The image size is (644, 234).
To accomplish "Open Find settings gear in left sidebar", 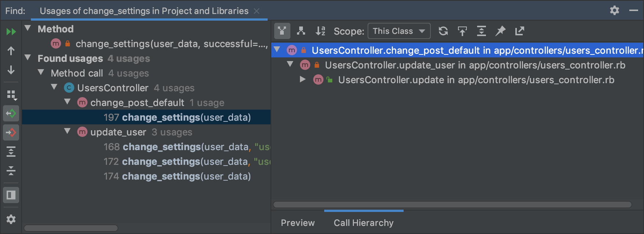I will [11, 219].
